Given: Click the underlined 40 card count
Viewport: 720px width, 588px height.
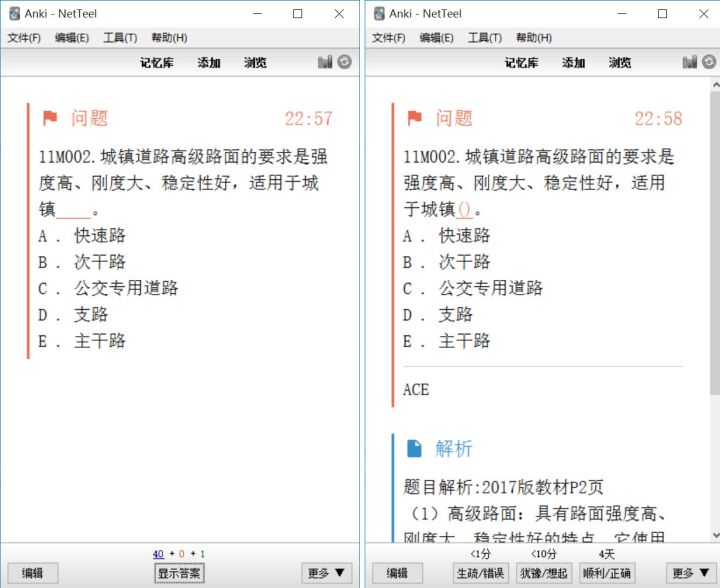Looking at the screenshot, I should tap(158, 554).
